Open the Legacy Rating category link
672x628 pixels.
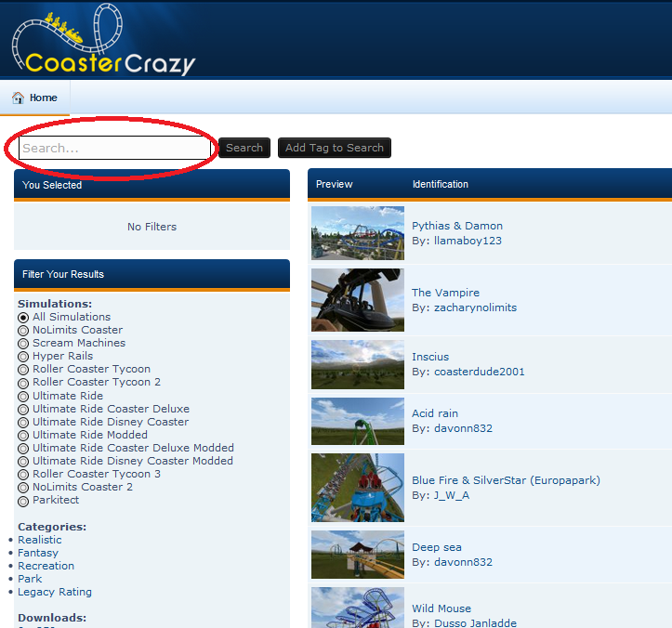tap(55, 592)
